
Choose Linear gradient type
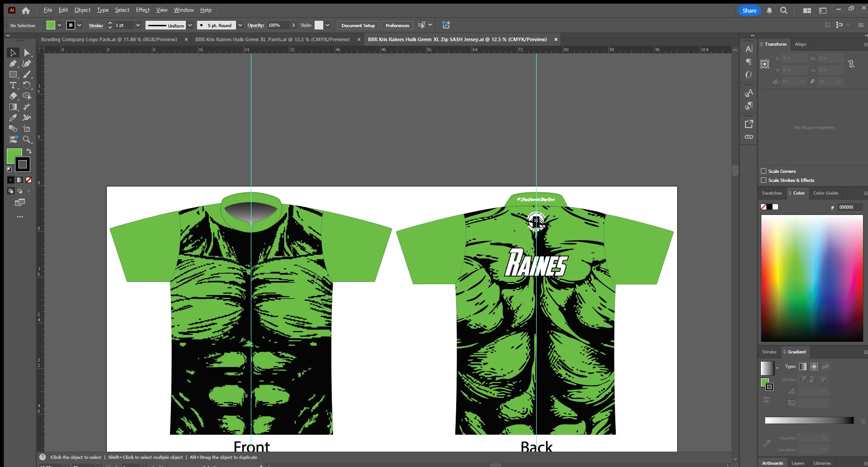coord(803,367)
